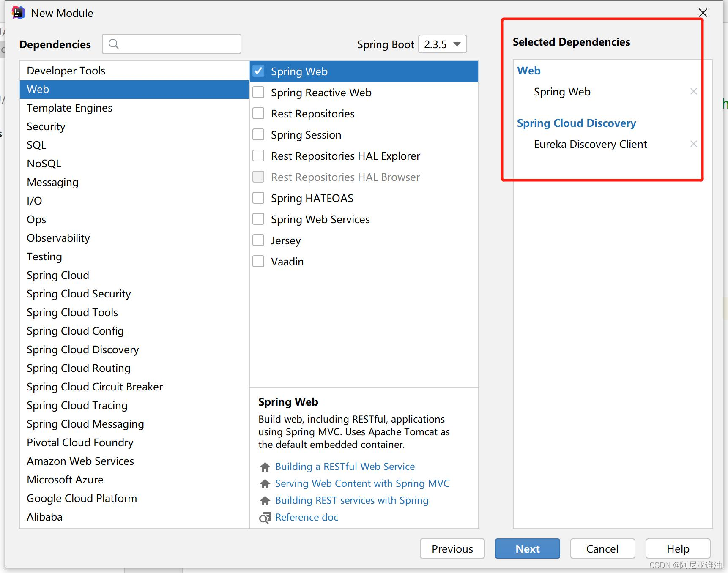Click the Reference doc icon
This screenshot has width=728, height=573.
[x=265, y=518]
